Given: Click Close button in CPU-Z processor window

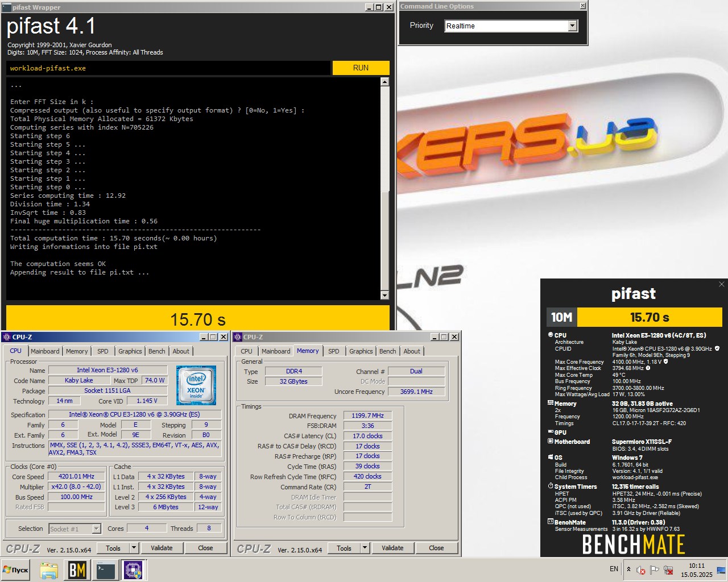Looking at the screenshot, I should [205, 548].
